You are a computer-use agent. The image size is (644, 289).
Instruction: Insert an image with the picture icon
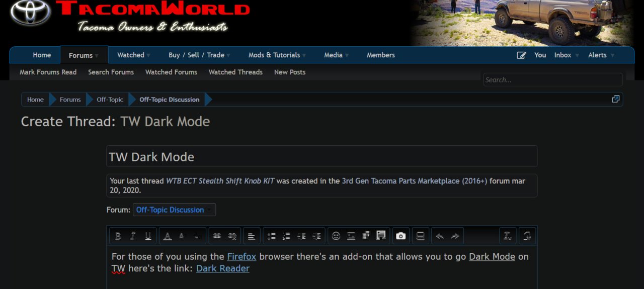(x=351, y=236)
